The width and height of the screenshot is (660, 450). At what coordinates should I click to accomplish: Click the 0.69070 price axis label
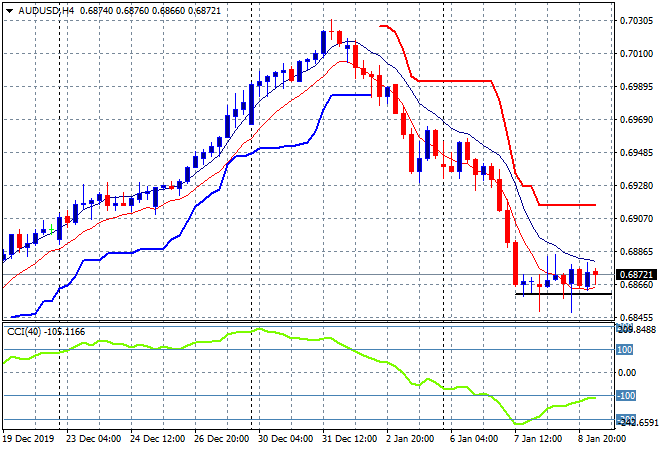(637, 218)
